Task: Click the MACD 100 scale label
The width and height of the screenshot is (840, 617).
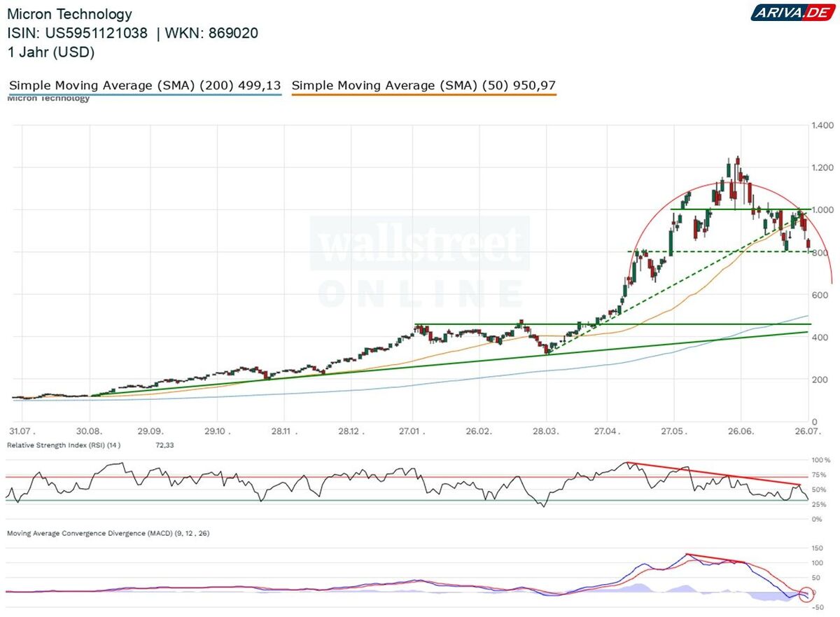Action: pyautogui.click(x=817, y=562)
